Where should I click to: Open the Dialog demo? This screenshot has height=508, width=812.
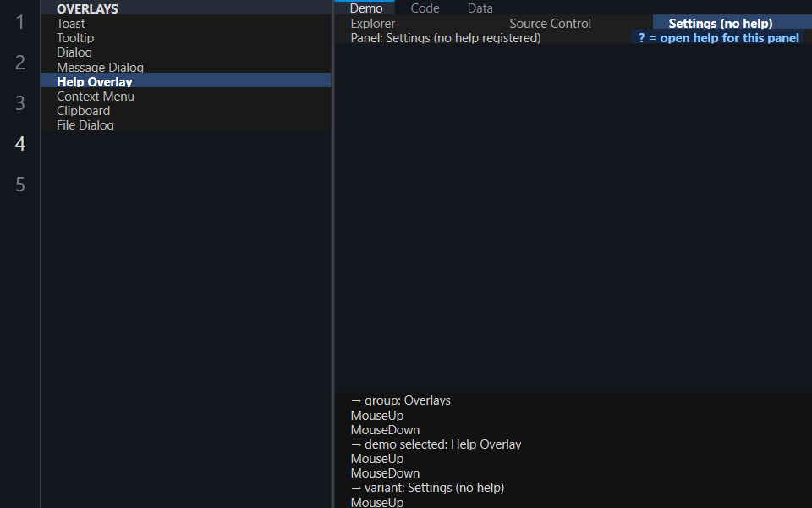(185, 52)
